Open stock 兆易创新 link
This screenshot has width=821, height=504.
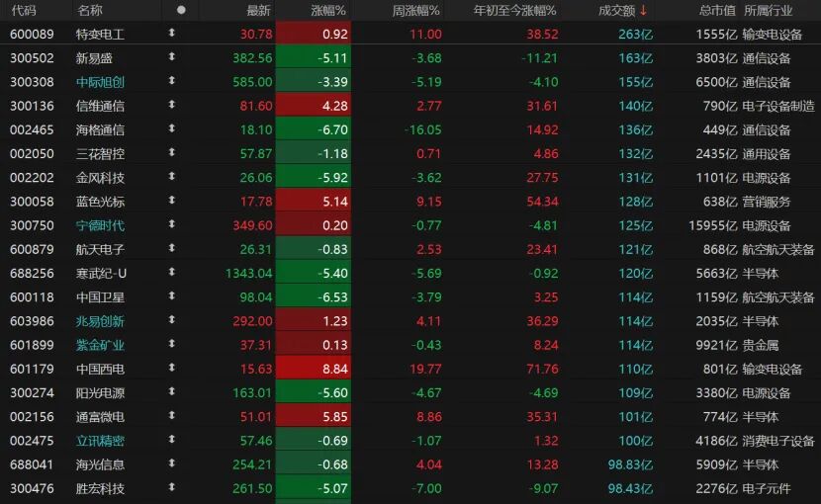[x=100, y=321]
